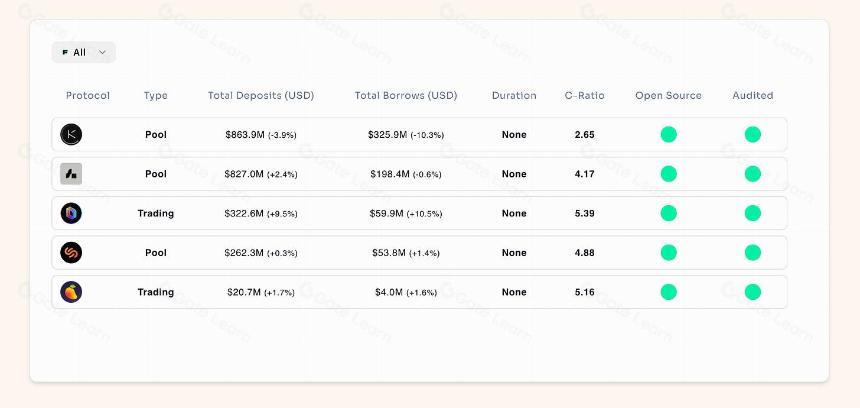Click the orange S protocol logo in fourth row
The height and width of the screenshot is (408, 860).
71,253
